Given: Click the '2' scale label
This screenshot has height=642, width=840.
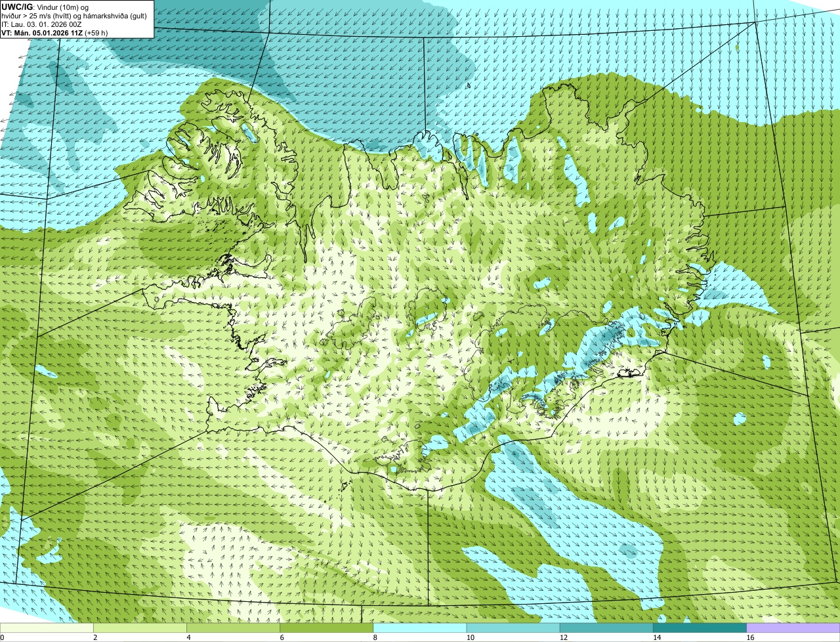Looking at the screenshot, I should click(95, 637).
